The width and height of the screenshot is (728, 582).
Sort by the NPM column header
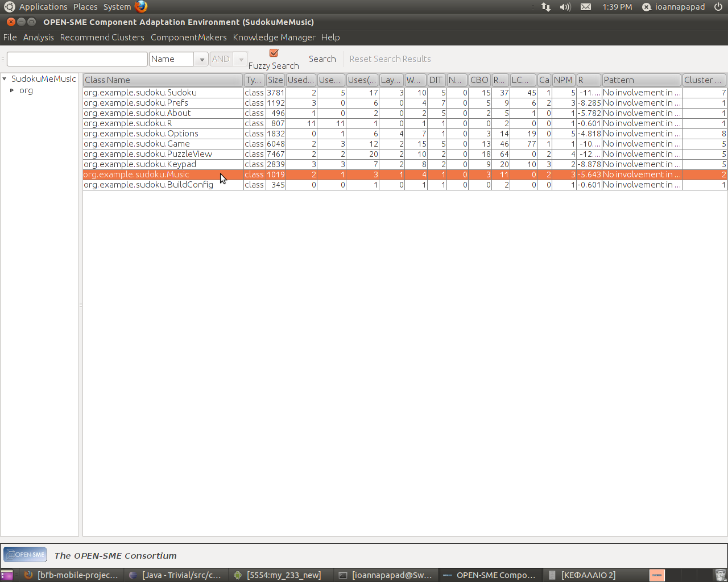(x=564, y=80)
